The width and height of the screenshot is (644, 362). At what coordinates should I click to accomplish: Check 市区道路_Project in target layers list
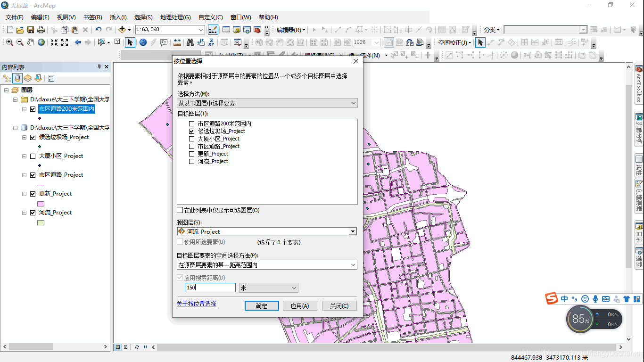click(191, 146)
